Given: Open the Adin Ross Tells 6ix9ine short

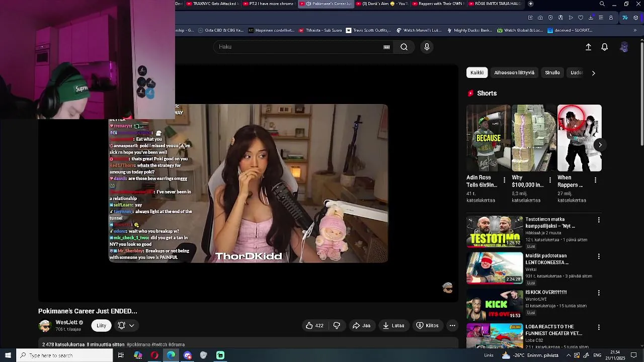Looking at the screenshot, I should (488, 138).
